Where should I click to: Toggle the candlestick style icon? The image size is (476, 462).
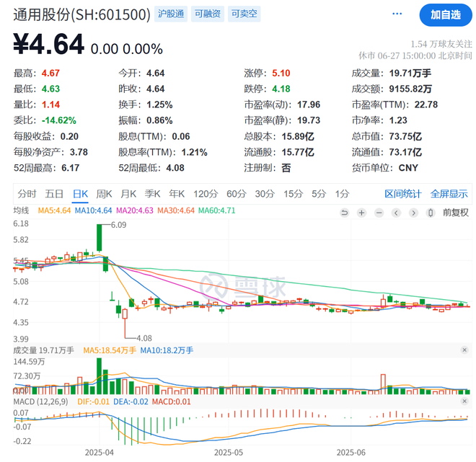[431, 213]
